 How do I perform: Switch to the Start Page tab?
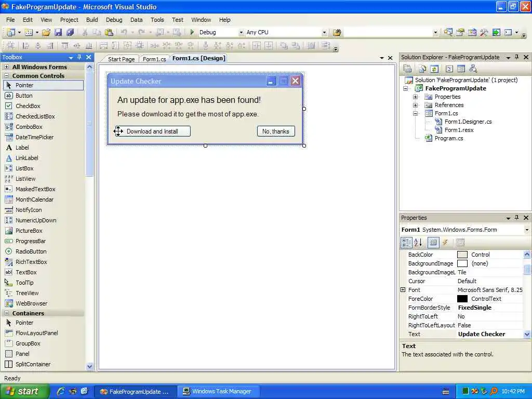click(121, 59)
